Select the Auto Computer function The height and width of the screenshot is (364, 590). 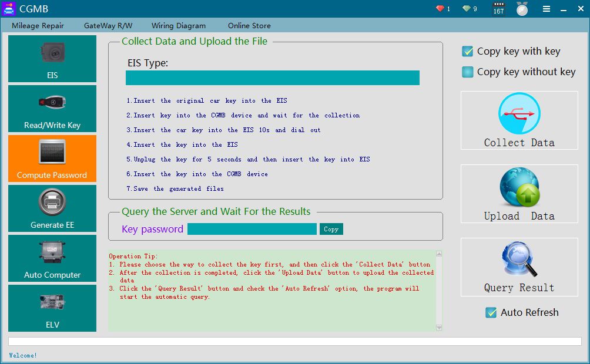coord(52,258)
